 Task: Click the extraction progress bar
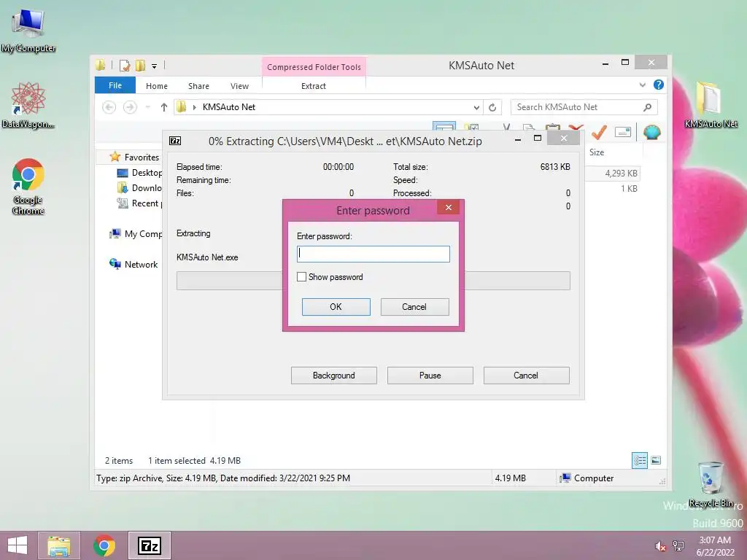click(373, 281)
